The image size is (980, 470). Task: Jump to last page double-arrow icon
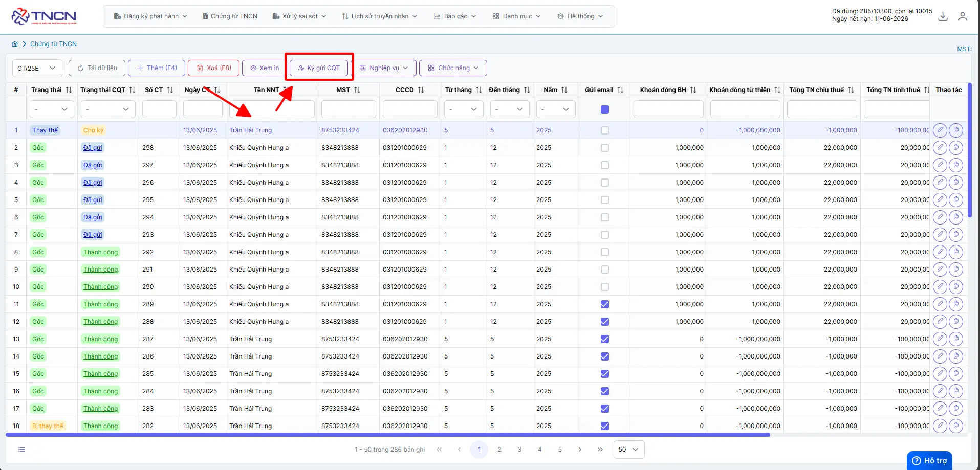[x=600, y=450]
